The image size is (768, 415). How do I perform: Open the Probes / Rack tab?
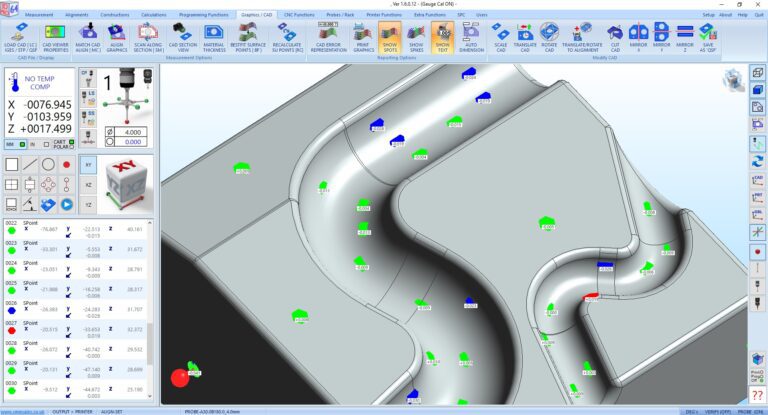[340, 15]
